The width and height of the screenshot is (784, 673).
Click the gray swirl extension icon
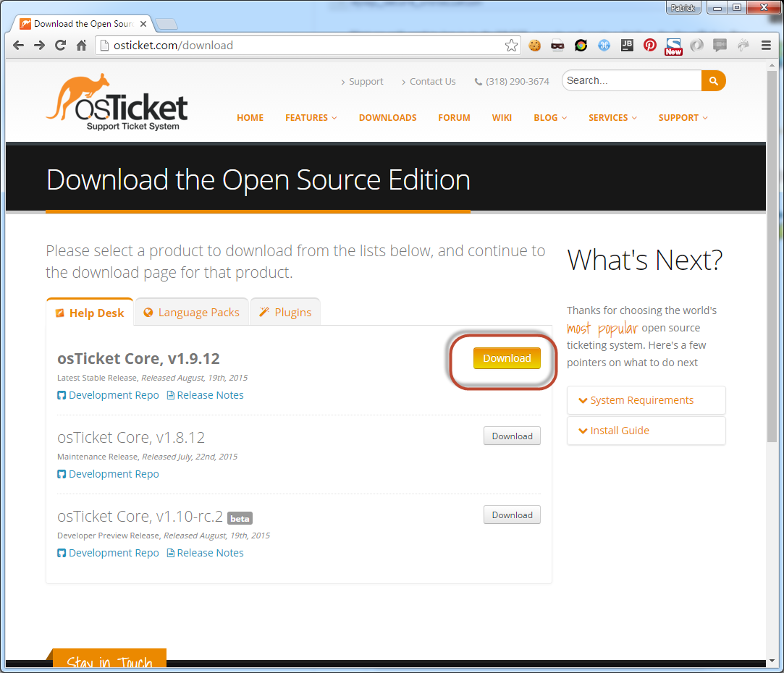pos(696,46)
